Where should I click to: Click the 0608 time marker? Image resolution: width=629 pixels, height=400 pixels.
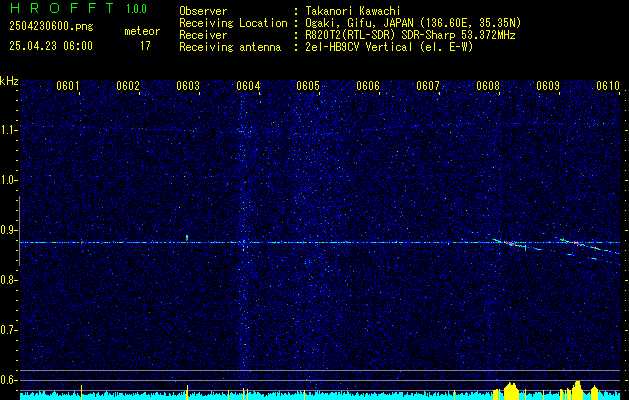pyautogui.click(x=488, y=86)
